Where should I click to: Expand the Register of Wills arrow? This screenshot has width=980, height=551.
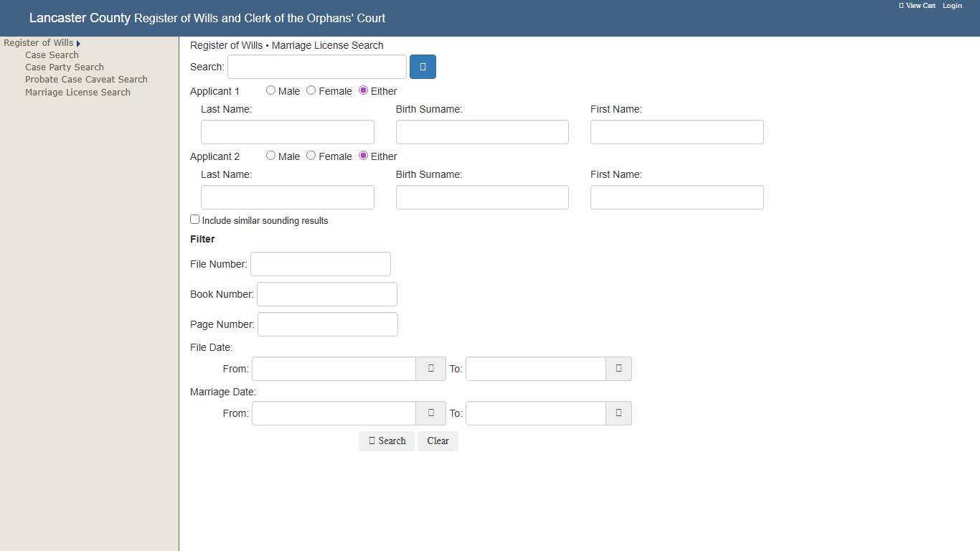[78, 44]
